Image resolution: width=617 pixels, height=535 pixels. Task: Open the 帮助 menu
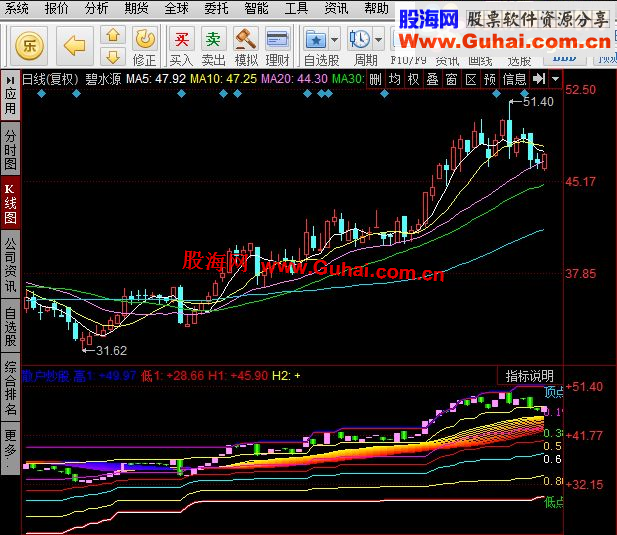(x=376, y=8)
